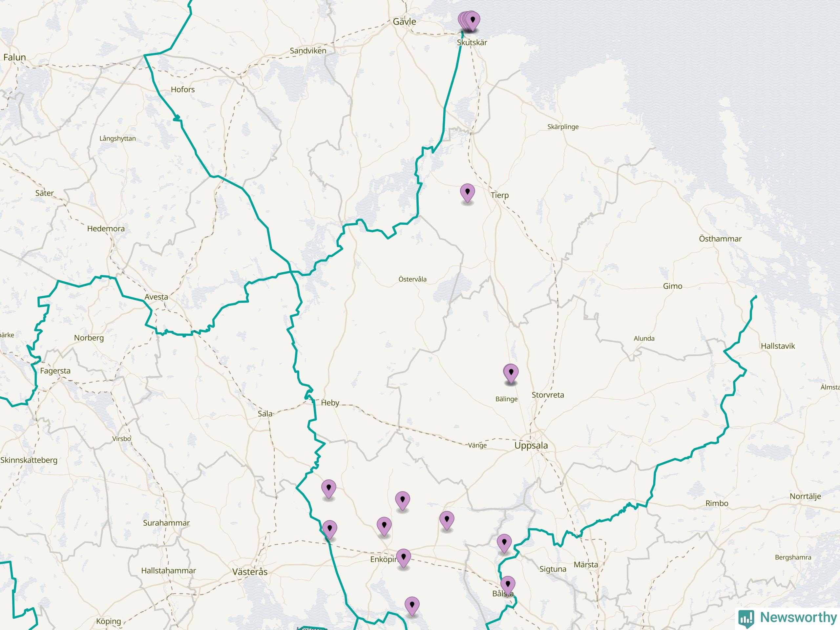This screenshot has width=840, height=630.
Task: Click the Bälinge label
Action: coord(507,399)
